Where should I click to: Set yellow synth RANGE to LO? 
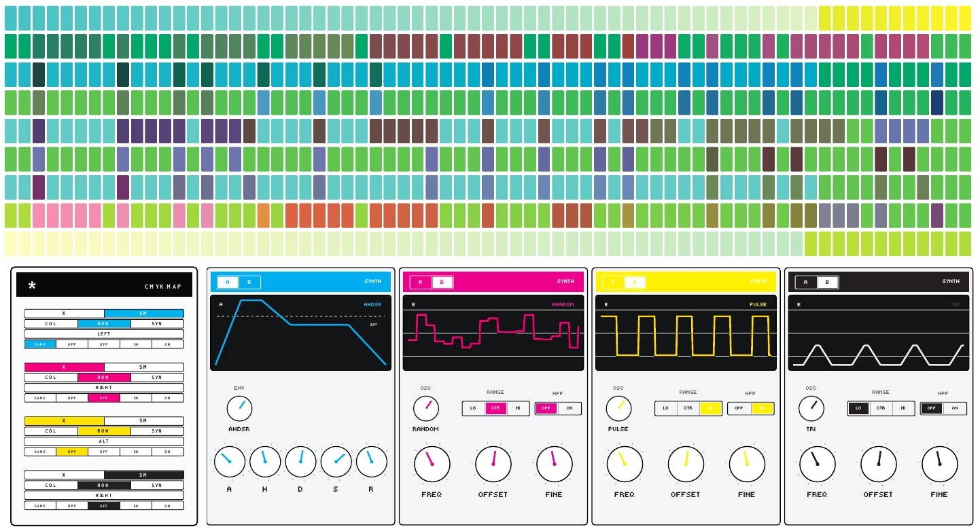coord(666,408)
